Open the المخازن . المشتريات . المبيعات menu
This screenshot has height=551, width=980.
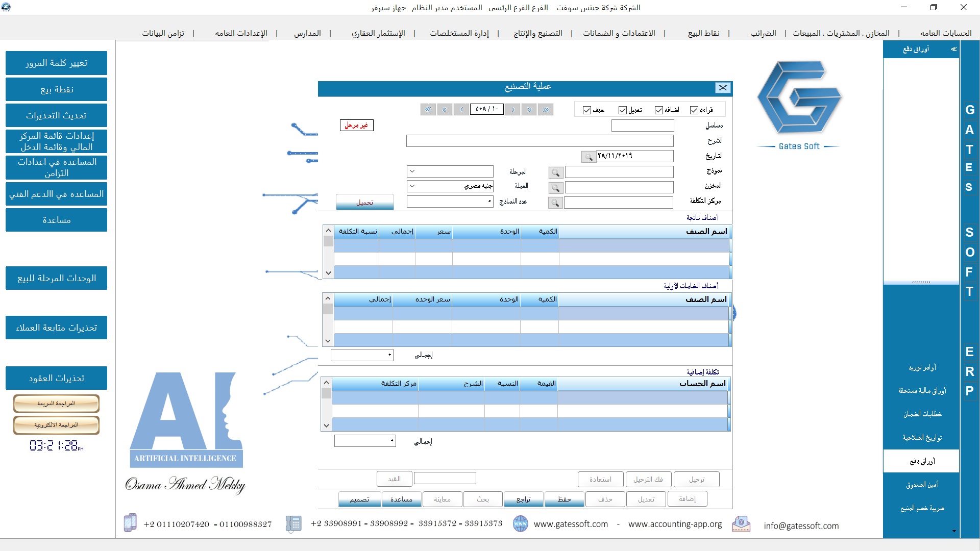click(841, 33)
